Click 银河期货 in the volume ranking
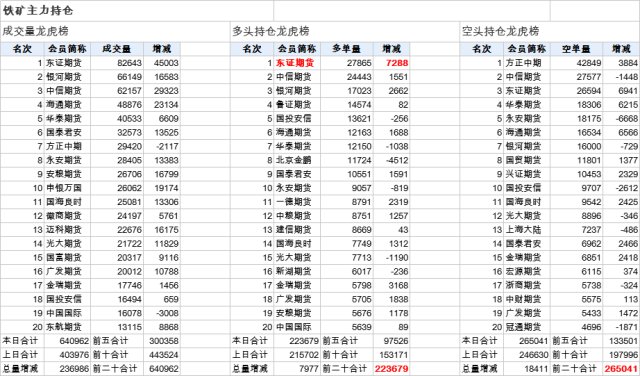 (64, 77)
